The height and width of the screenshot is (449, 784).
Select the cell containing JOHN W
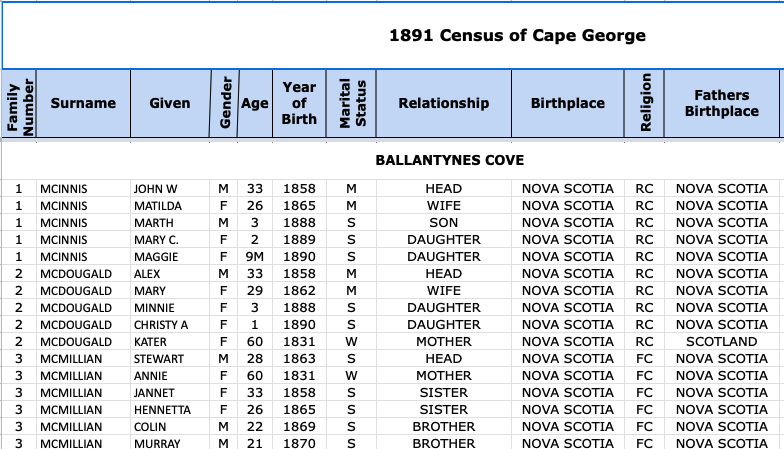point(155,189)
